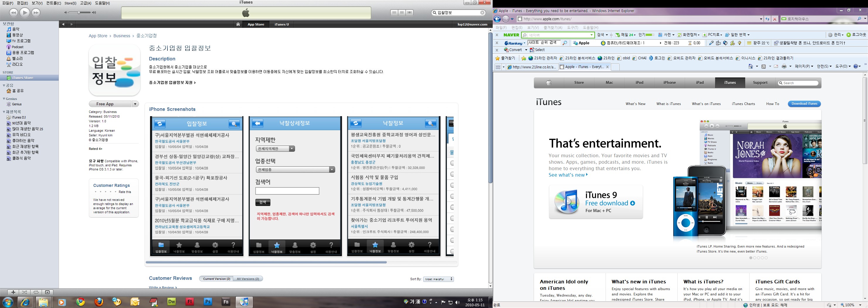The image size is (868, 308).
Task: Click Business breadcrumb link
Action: tap(122, 36)
